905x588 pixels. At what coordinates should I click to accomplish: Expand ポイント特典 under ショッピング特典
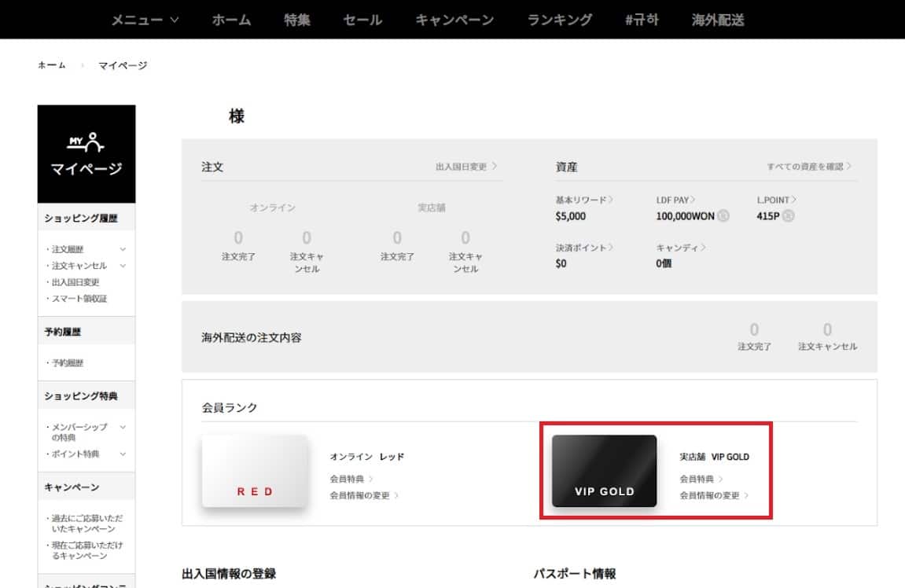(x=76, y=454)
